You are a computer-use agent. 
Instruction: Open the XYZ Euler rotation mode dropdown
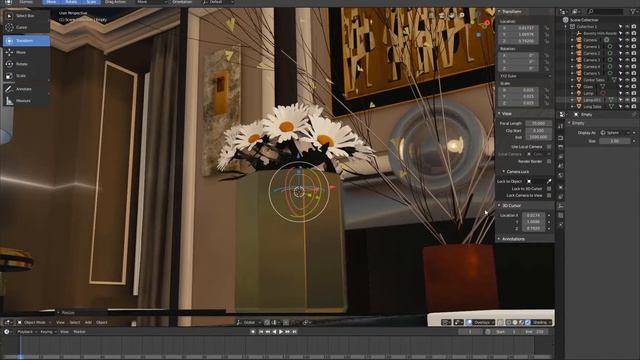click(x=525, y=76)
